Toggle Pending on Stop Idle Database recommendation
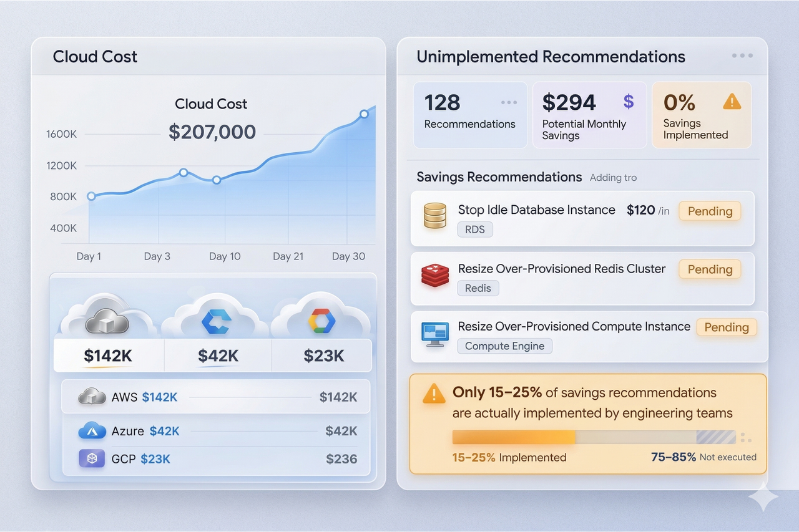Viewport: 799px width, 532px height. [x=709, y=211]
